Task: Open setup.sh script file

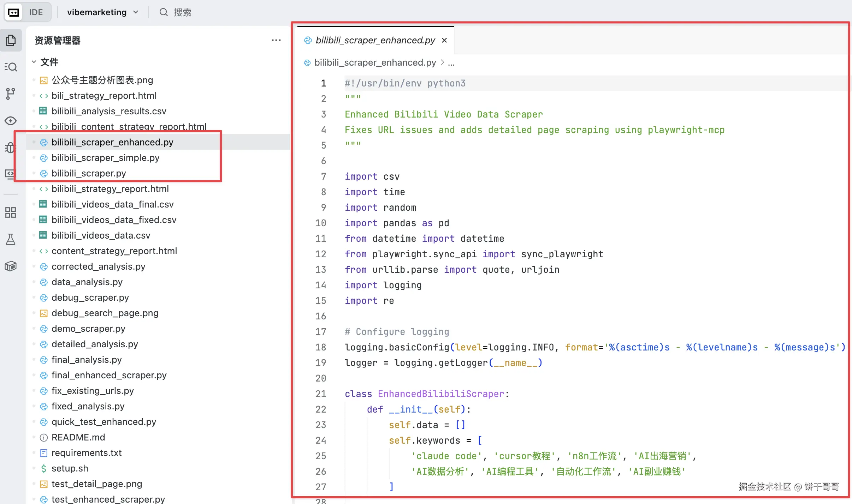Action: 70,468
